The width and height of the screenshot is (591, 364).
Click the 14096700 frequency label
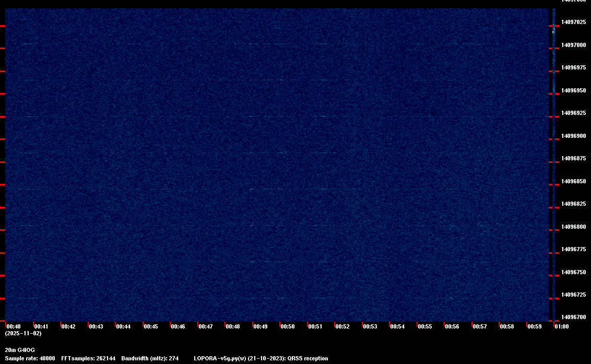click(x=574, y=317)
